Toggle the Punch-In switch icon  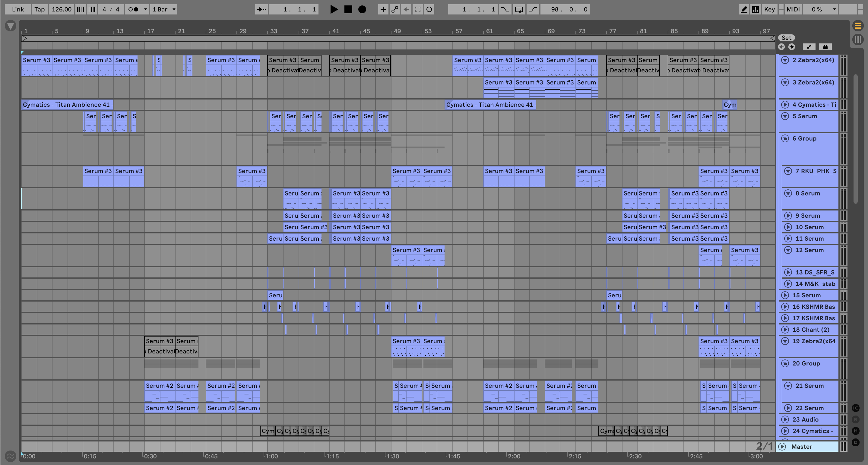click(x=505, y=9)
